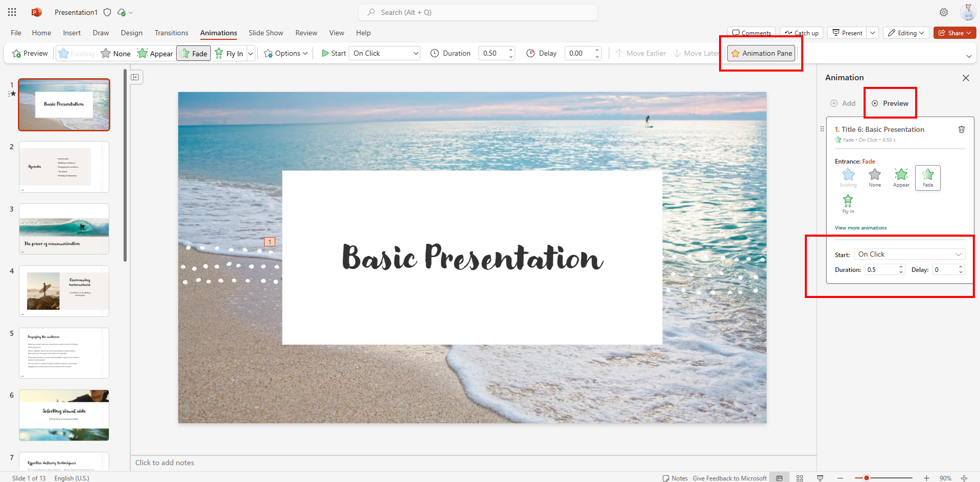Adjust the zoom slider handle

click(x=866, y=478)
